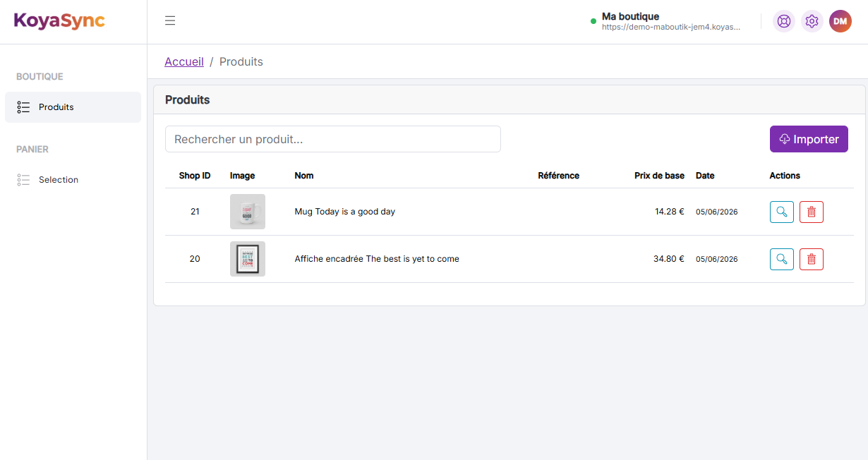Click shop ID 21 cell
Image resolution: width=868 pixels, height=460 pixels.
point(195,212)
